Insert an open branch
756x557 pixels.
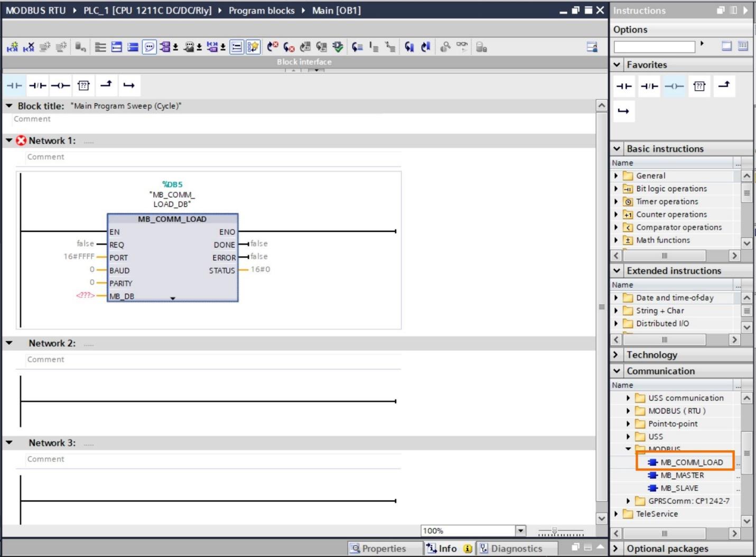(106, 85)
